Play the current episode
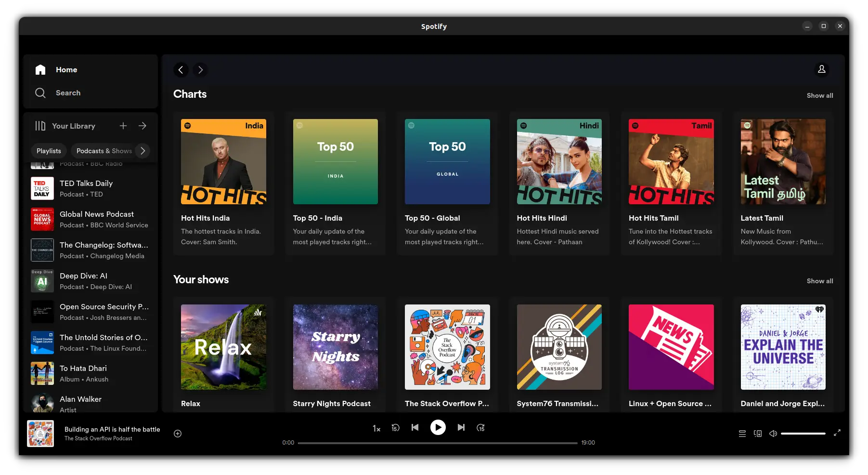The image size is (868, 475). (438, 427)
